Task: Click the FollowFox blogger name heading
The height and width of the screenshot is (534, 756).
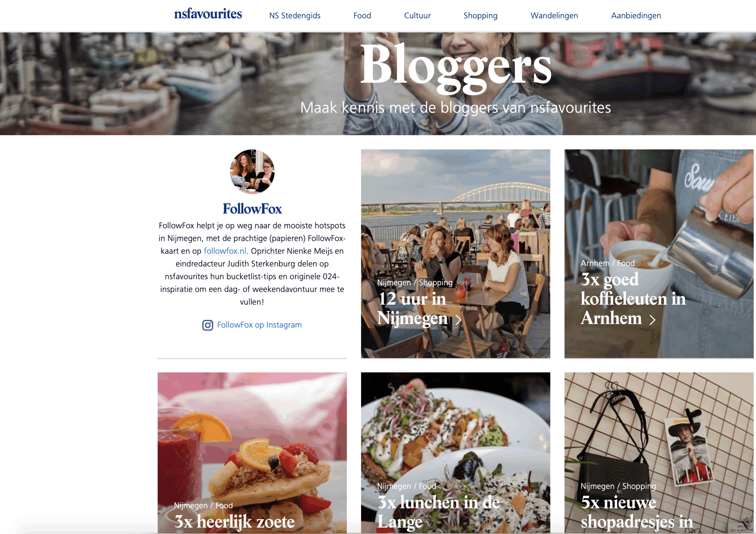Action: 252,209
